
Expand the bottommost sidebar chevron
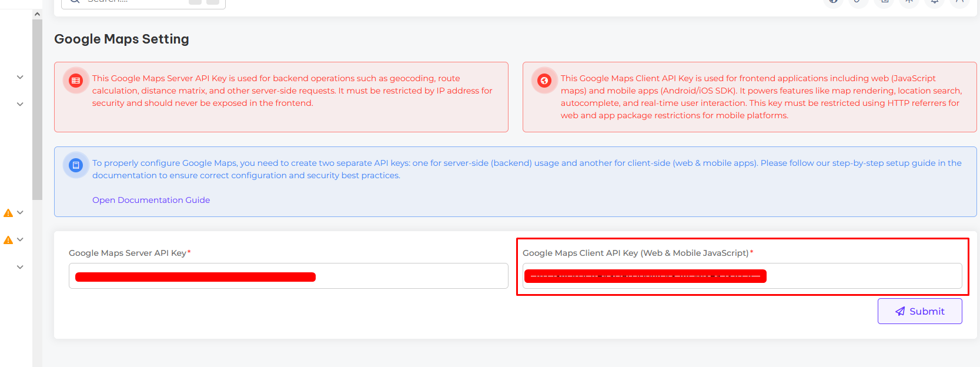[20, 267]
